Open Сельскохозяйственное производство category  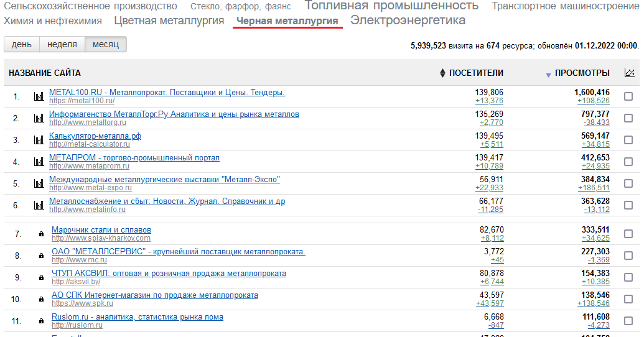(x=90, y=6)
